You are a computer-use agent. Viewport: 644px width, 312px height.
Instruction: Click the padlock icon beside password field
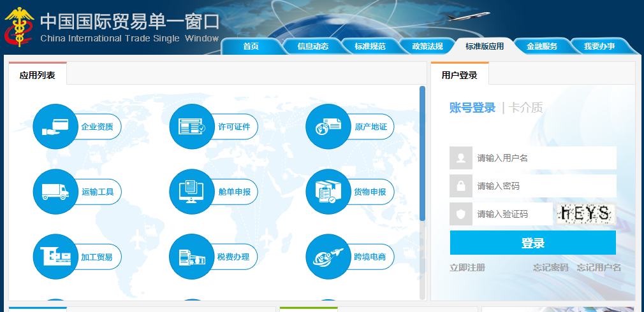[x=461, y=186]
